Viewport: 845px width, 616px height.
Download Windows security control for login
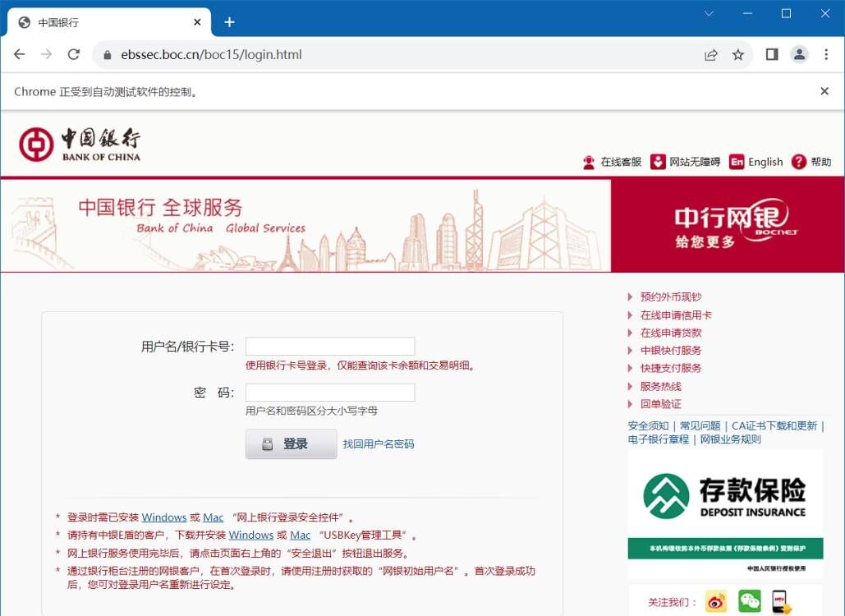[164, 517]
